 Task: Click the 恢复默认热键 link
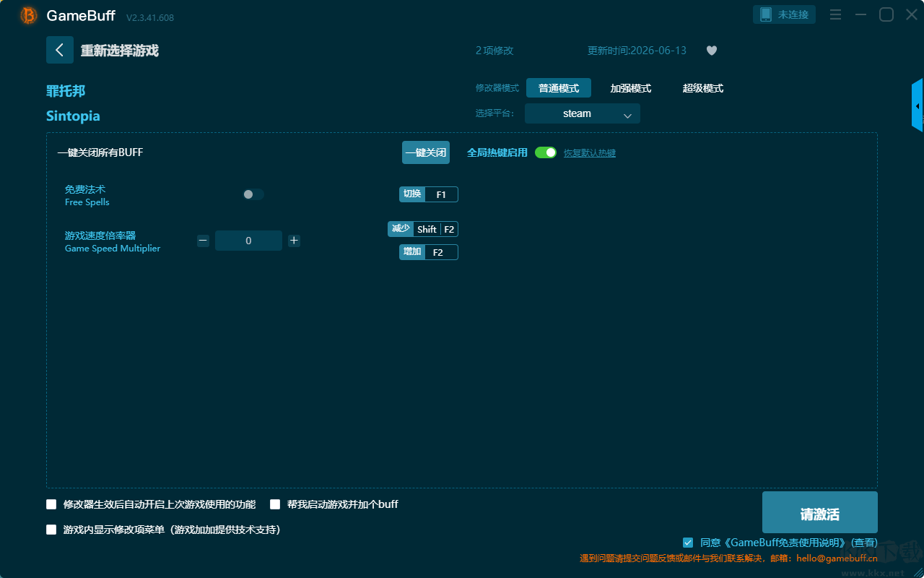[590, 153]
